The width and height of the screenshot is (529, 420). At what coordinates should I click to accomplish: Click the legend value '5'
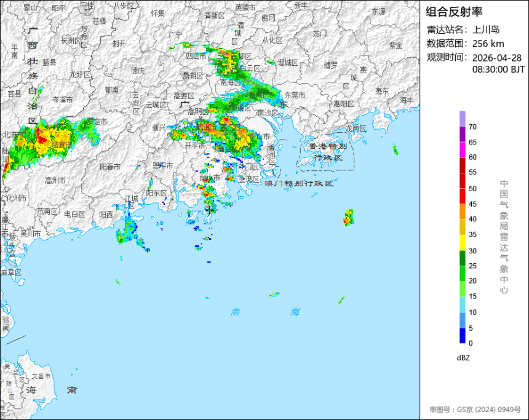[x=471, y=328]
